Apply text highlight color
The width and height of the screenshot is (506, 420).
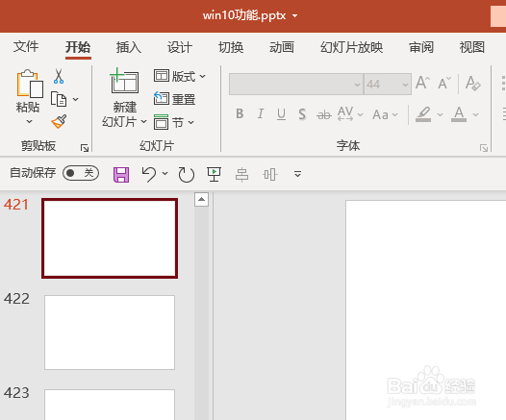tap(423, 114)
